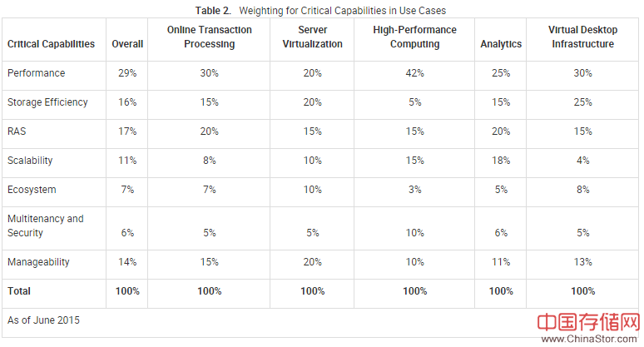
Task: Click the Total row label
Action: click(x=19, y=291)
